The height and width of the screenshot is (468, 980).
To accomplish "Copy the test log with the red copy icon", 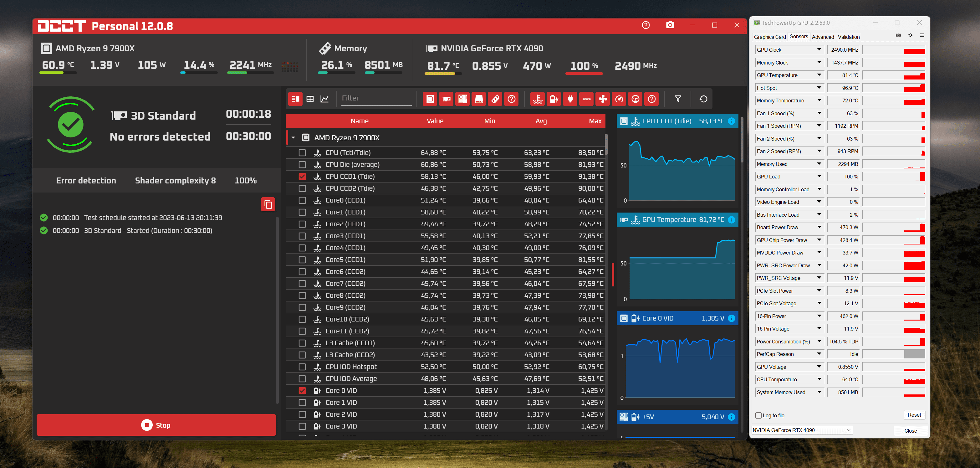I will 268,204.
